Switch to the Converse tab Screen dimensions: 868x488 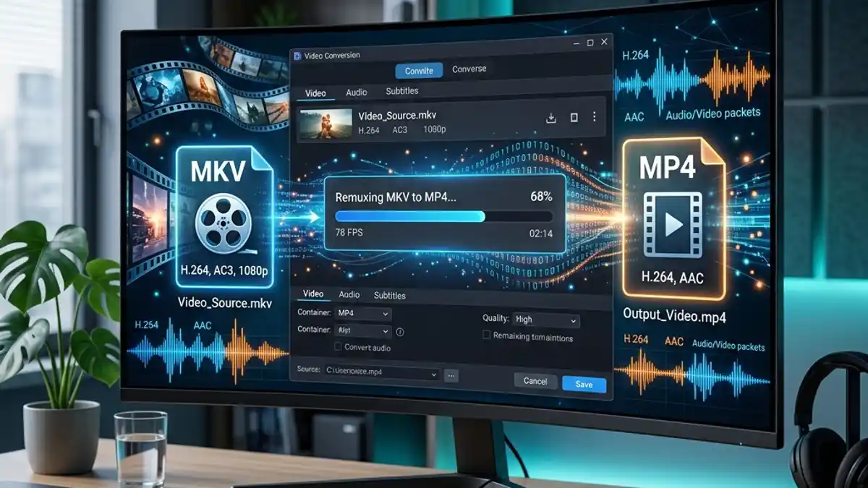[469, 69]
